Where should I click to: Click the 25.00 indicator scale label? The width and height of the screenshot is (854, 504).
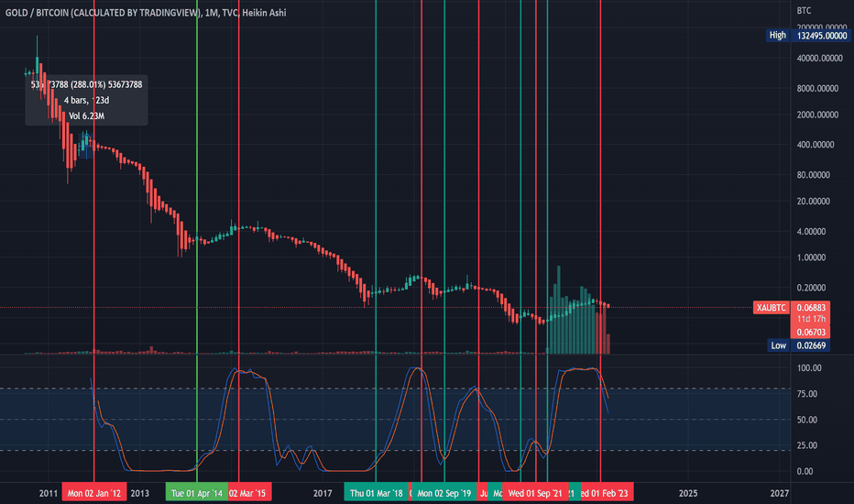pos(806,445)
